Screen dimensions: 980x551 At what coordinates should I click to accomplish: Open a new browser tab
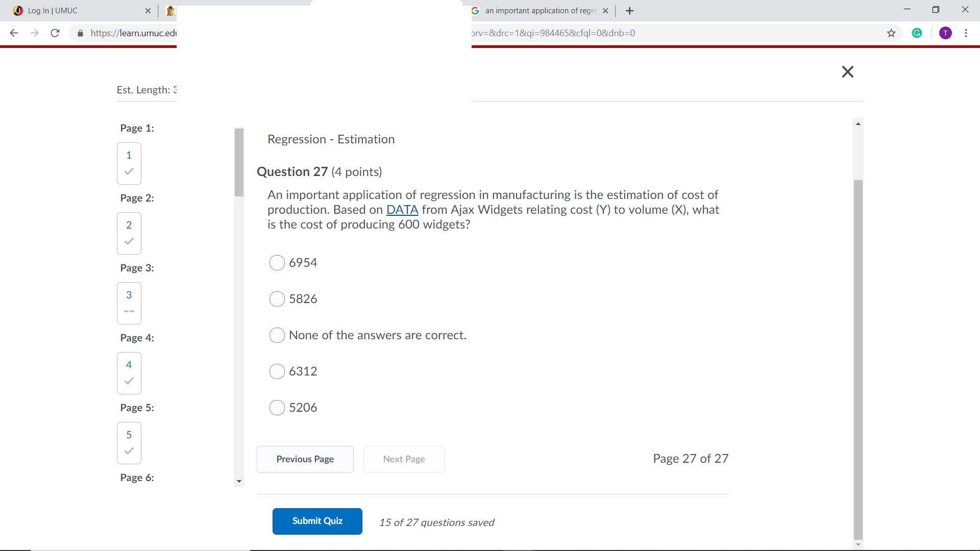click(x=629, y=11)
